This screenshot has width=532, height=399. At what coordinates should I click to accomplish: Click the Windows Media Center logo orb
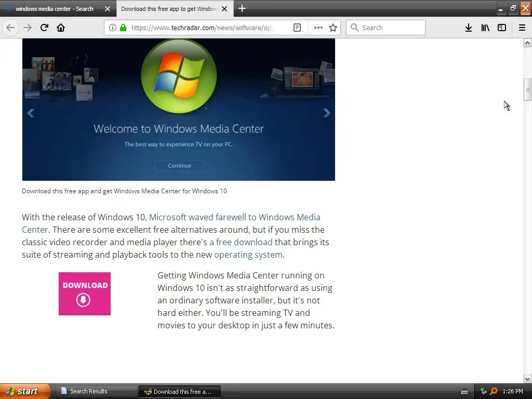tap(179, 76)
